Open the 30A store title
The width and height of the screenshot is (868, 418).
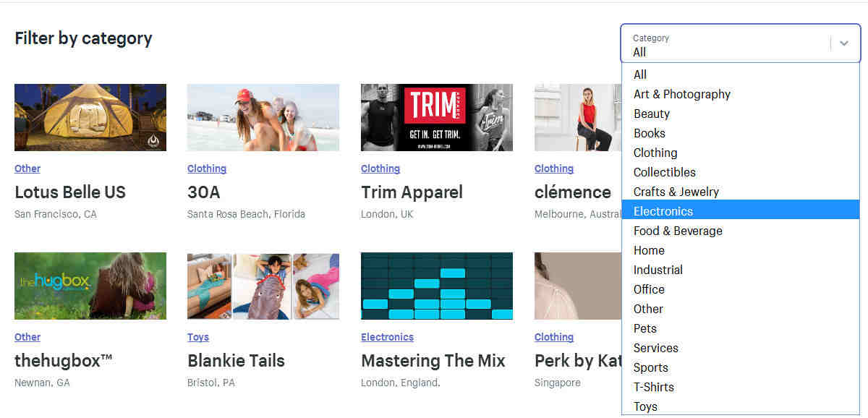(204, 192)
